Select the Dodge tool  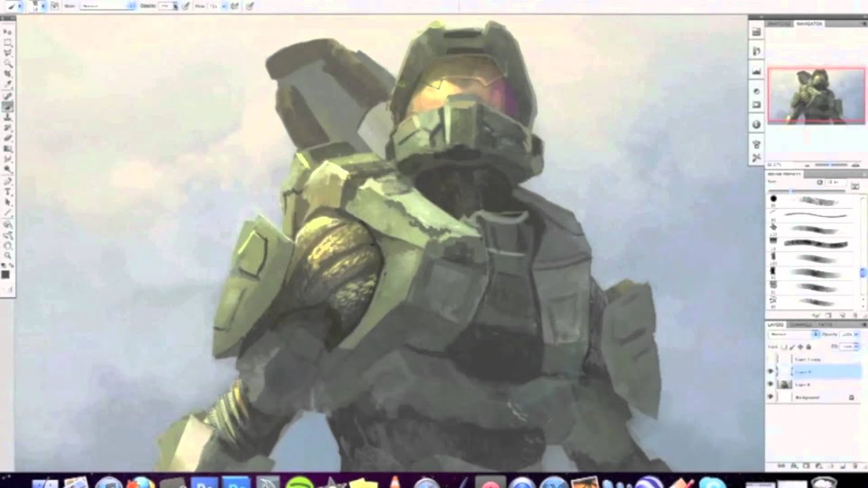pos(8,169)
